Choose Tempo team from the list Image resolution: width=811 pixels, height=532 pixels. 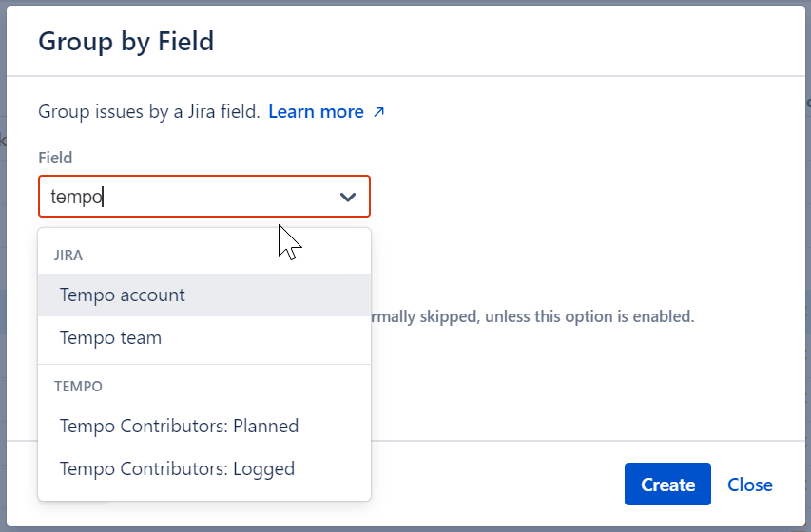tap(110, 337)
